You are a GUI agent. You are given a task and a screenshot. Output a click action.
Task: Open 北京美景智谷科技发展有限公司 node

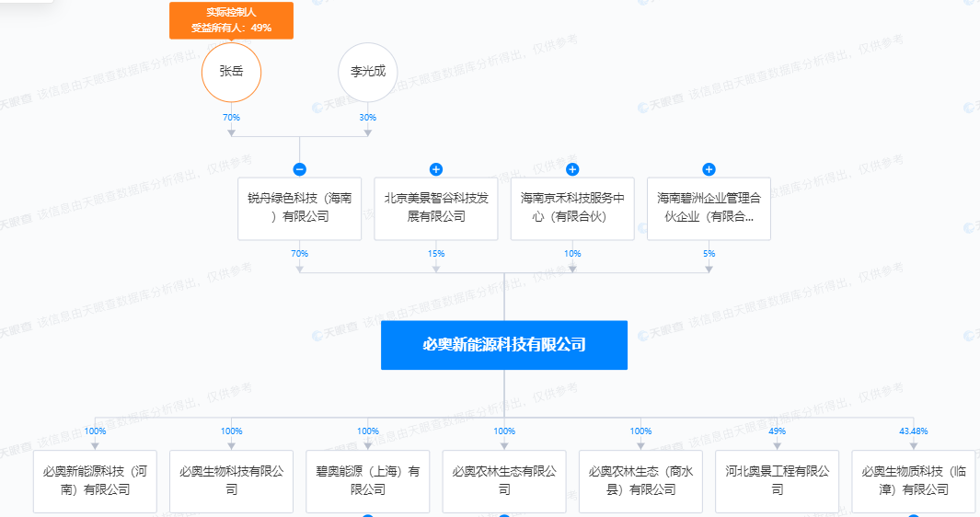point(436,208)
